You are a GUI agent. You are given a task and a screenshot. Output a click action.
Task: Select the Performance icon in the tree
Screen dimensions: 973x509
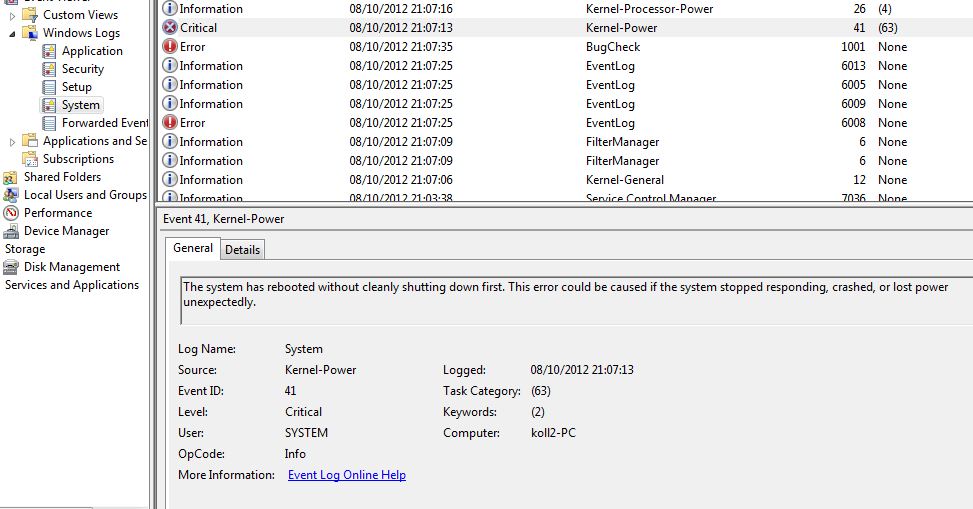pos(11,213)
